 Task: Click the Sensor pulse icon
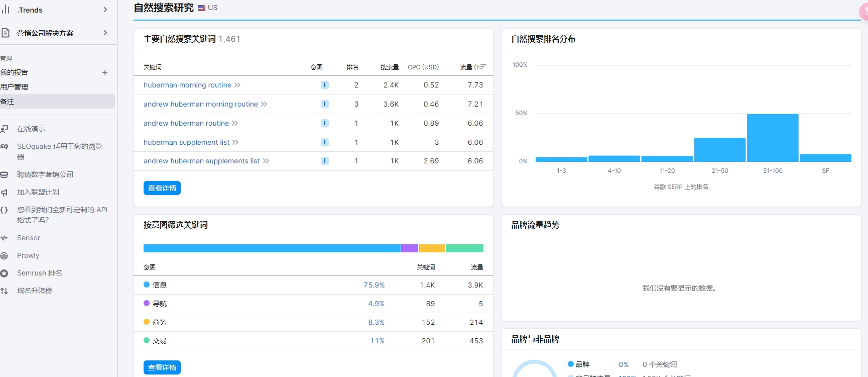click(5, 238)
